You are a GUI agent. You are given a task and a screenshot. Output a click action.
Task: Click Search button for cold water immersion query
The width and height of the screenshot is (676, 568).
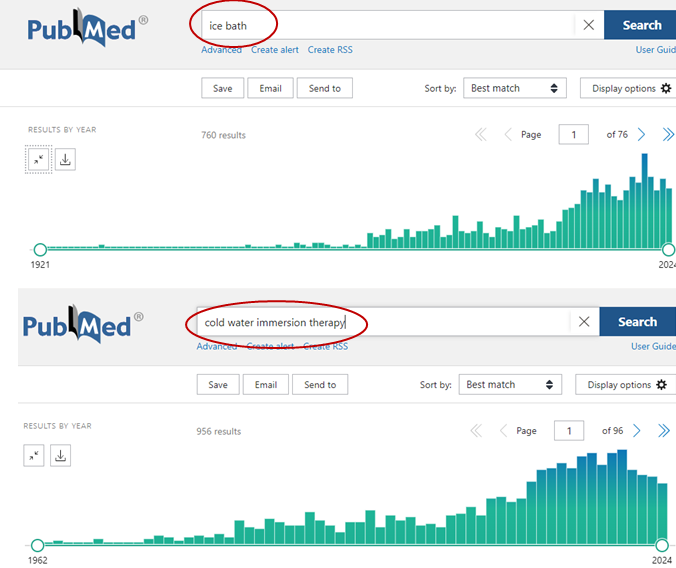point(638,321)
